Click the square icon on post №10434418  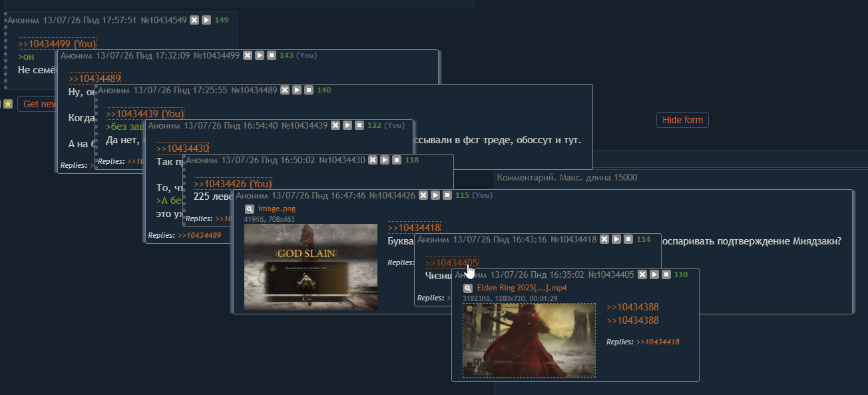628,239
